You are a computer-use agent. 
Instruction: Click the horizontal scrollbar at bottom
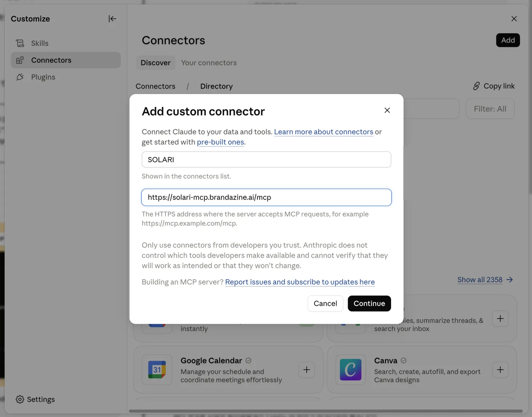coord(326,411)
